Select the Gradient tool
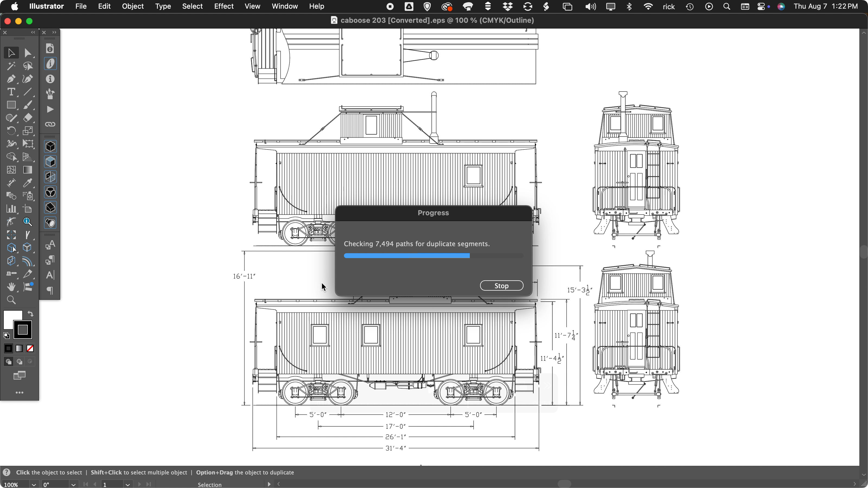 pyautogui.click(x=28, y=170)
